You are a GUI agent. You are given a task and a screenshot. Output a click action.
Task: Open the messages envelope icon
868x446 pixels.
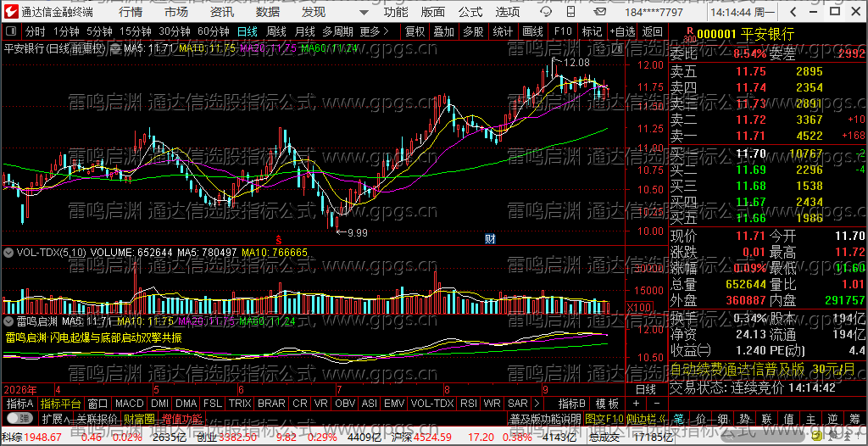[598, 12]
